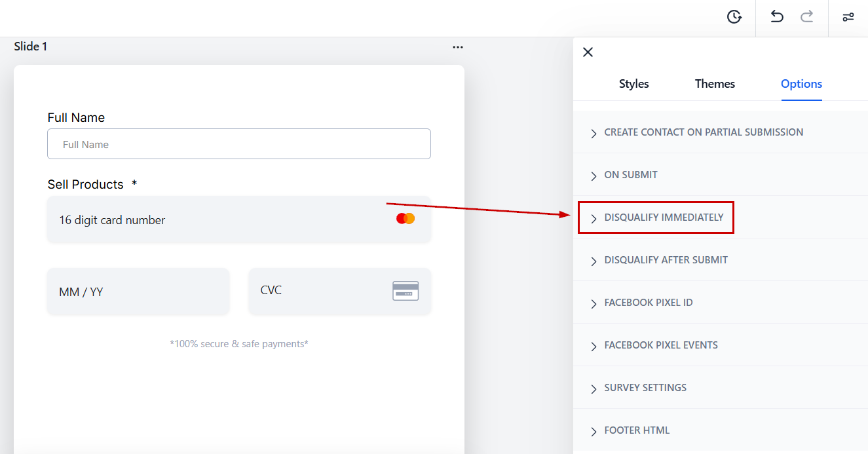Viewport: 868px width, 454px height.
Task: Switch to the Styles tab
Action: pyautogui.click(x=634, y=84)
